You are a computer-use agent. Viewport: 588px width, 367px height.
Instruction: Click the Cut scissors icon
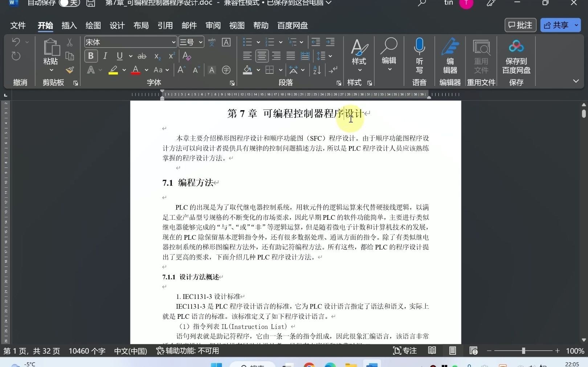tap(70, 42)
